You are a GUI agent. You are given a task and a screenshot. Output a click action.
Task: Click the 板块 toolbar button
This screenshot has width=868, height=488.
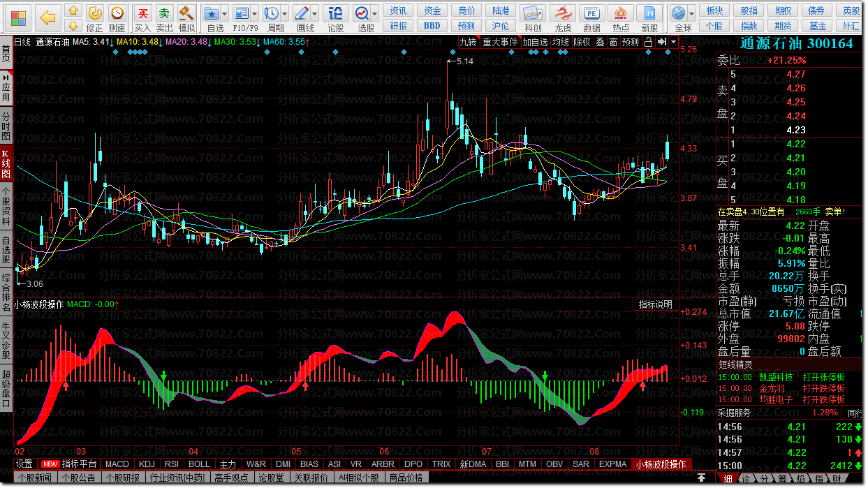714,10
